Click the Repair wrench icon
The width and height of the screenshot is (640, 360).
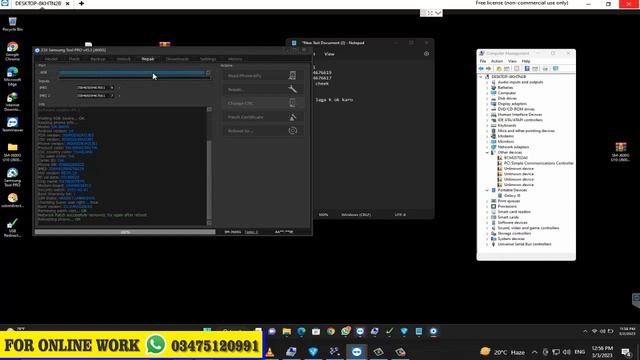[x=292, y=89]
